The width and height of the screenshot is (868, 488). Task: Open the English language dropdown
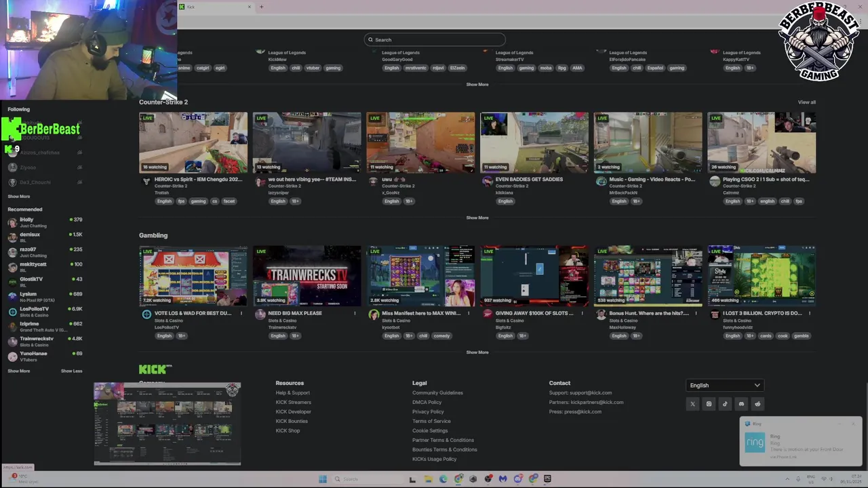click(x=725, y=385)
